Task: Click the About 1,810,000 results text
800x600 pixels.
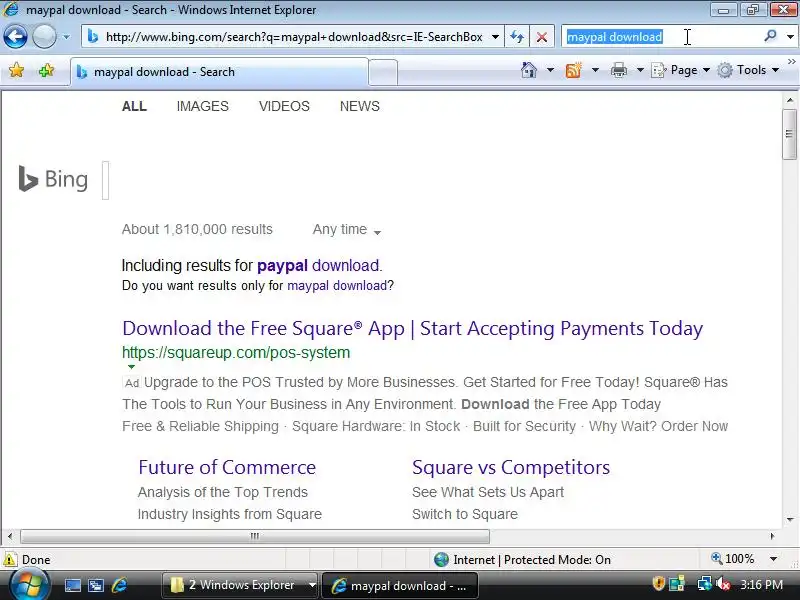Action: (x=197, y=230)
